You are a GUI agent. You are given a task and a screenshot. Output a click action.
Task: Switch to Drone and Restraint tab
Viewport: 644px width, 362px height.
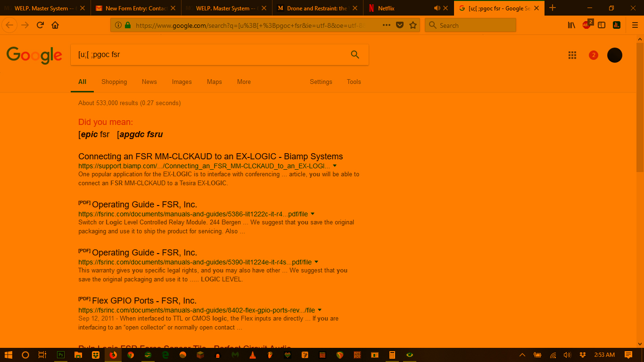[318, 8]
